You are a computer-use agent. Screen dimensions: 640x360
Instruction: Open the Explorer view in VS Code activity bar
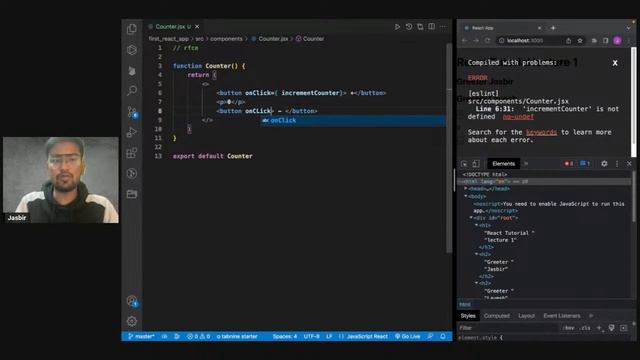pos(131,29)
